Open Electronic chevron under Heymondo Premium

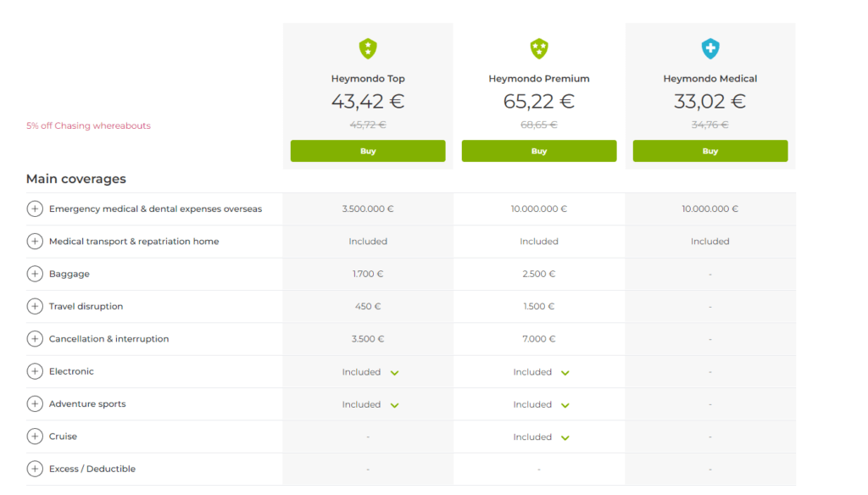click(565, 373)
